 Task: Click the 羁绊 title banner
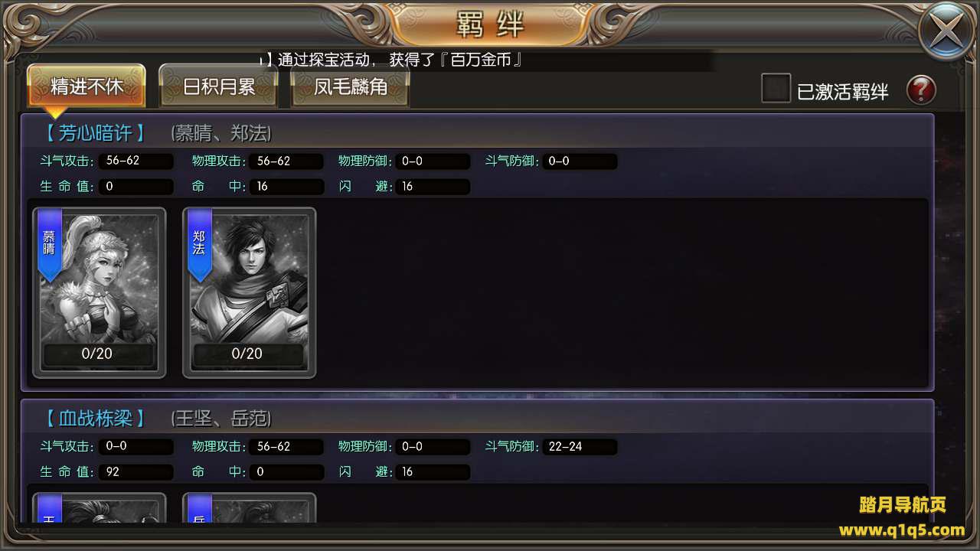tap(490, 24)
